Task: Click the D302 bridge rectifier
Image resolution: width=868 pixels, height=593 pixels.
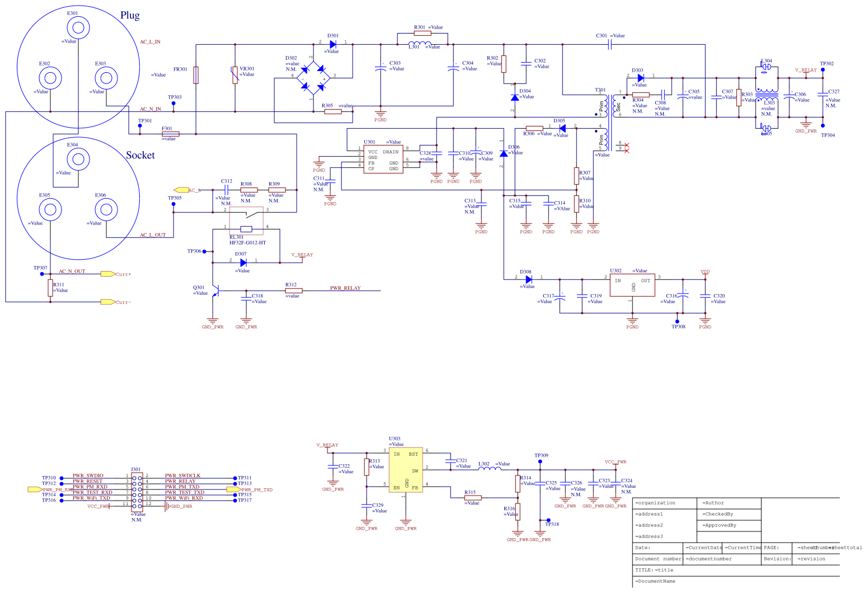Action: pos(313,78)
